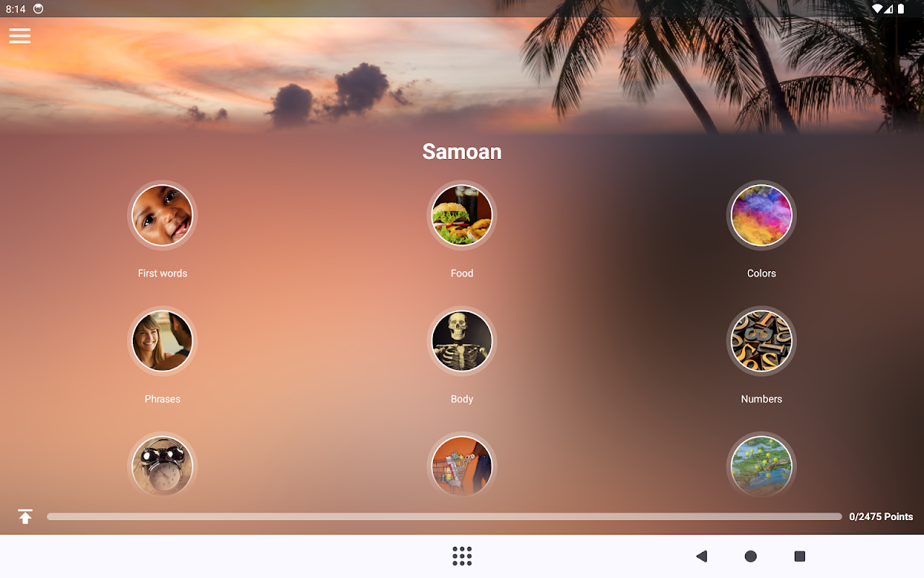Screen dimensions: 924x578
Task: Click the Wi-Fi status icon
Action: [878, 9]
